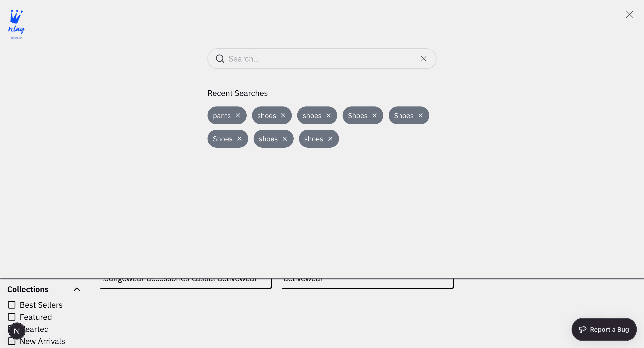
Task: Click the magnifying glass search icon
Action: click(x=220, y=59)
